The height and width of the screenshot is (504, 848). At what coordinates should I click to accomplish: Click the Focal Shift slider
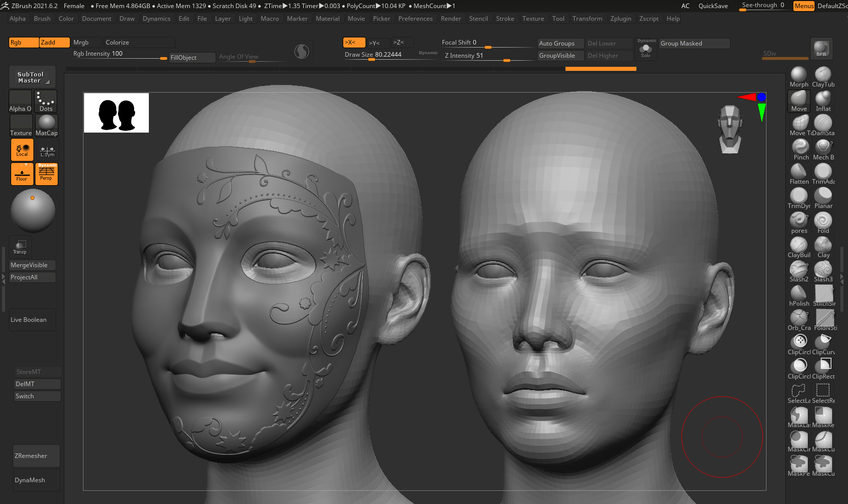(x=488, y=43)
